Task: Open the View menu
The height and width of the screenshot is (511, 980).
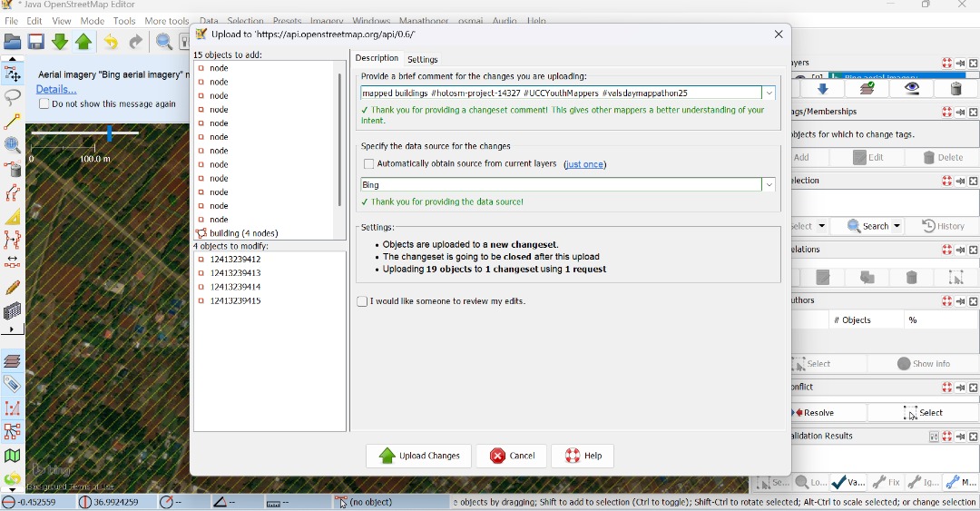Action: [62, 21]
